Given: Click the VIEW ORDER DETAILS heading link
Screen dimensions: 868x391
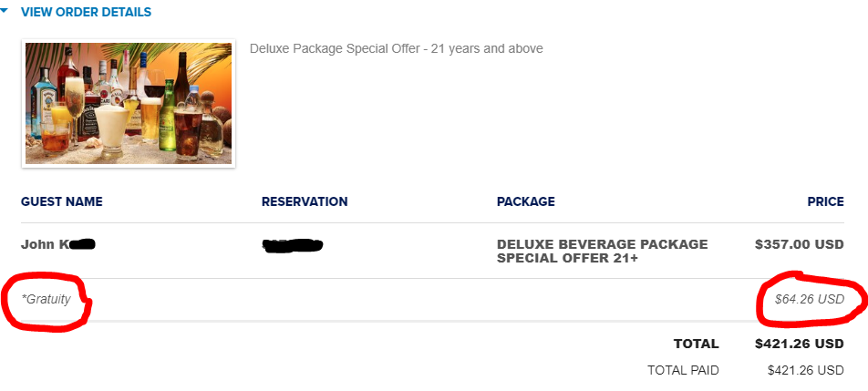Looking at the screenshot, I should pyautogui.click(x=86, y=12).
